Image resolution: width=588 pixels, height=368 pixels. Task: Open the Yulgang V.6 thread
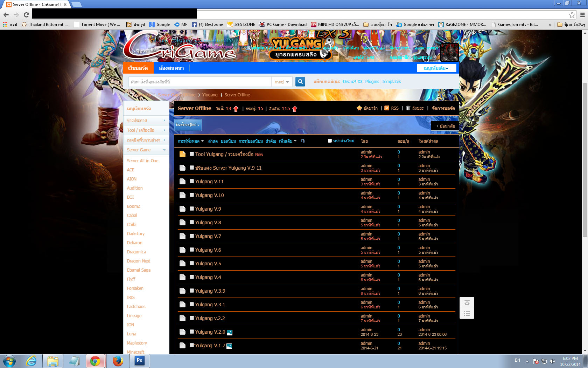pos(208,250)
